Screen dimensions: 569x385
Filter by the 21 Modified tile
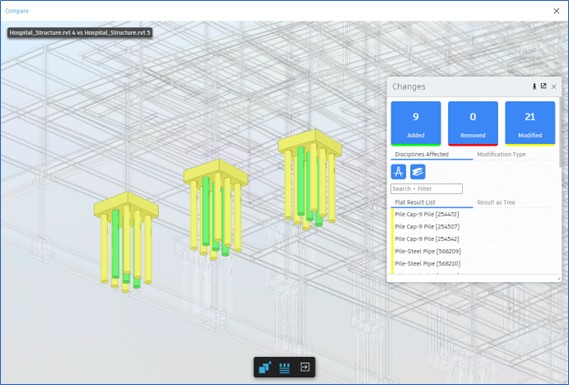click(x=530, y=123)
